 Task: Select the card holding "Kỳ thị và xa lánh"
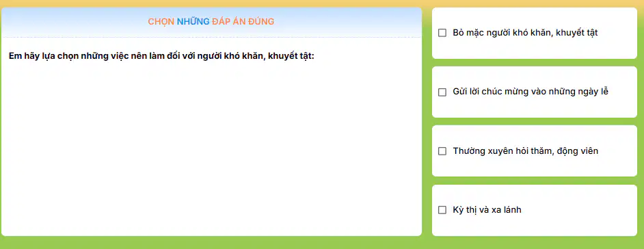click(x=535, y=210)
